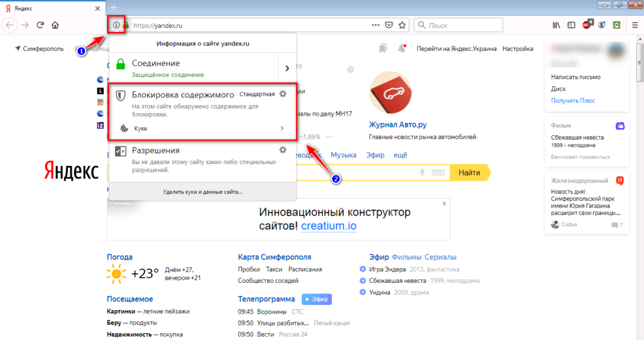This screenshot has width=644, height=362.
Task: Reload the current page
Action: click(40, 25)
